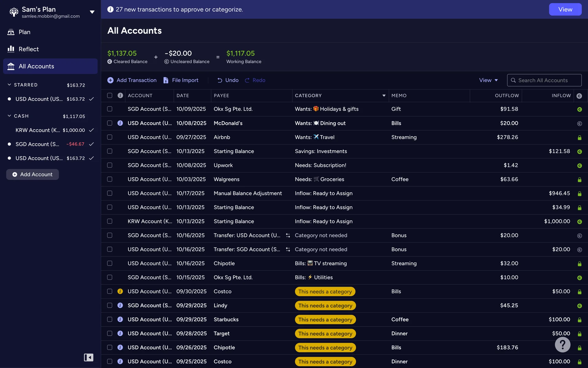Click the collapse sidebar icon
This screenshot has width=588, height=368.
pos(89,357)
